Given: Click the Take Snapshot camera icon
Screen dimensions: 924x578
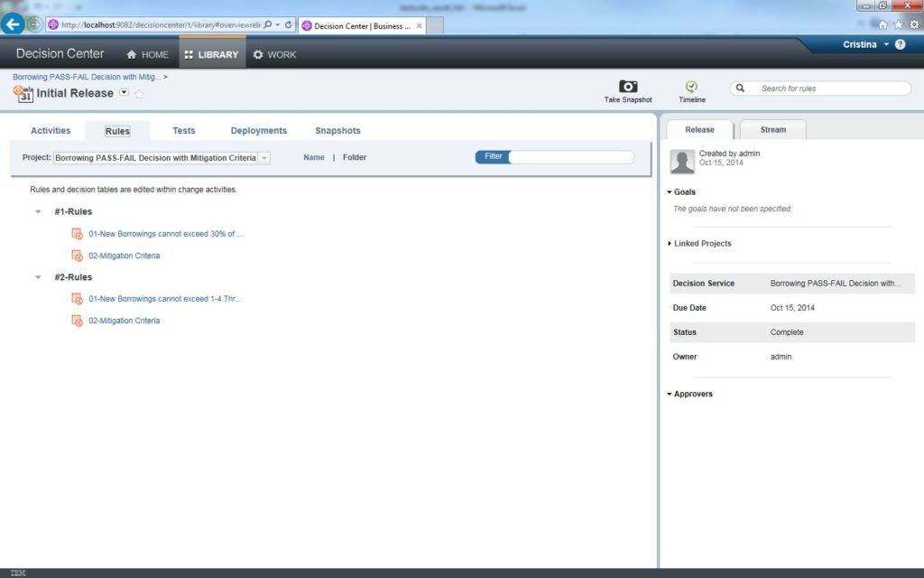Looking at the screenshot, I should (628, 87).
